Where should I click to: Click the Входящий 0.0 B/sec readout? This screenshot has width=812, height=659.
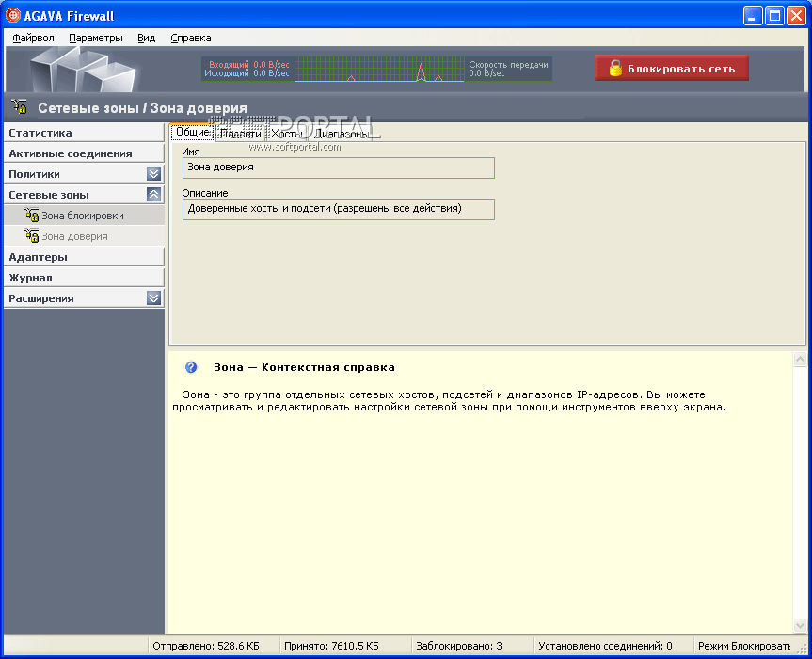tap(248, 65)
